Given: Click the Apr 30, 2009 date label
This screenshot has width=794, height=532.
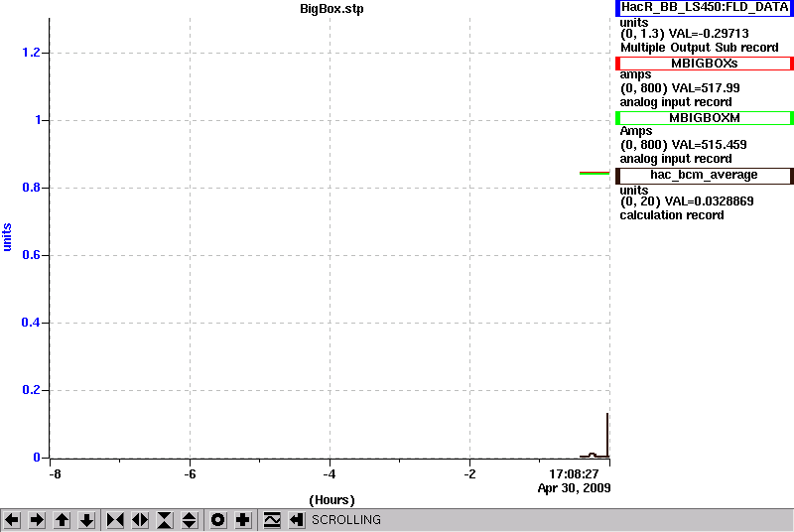Looking at the screenshot, I should tap(574, 488).
